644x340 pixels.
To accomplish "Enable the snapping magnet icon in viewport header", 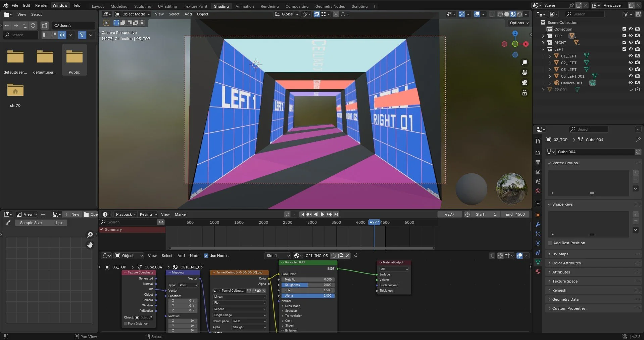I will (x=316, y=14).
